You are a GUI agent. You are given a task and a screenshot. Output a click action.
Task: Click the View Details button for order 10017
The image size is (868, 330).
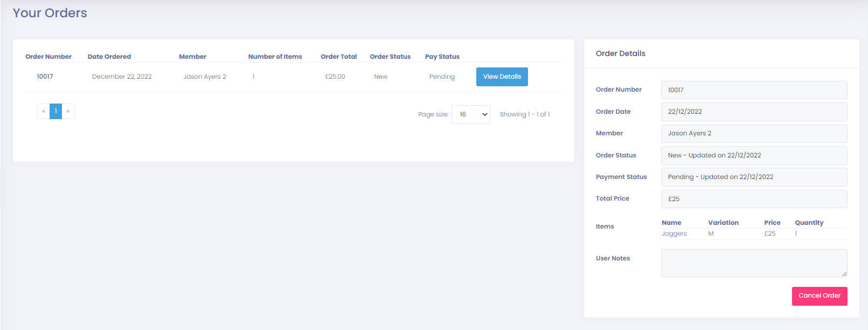502,77
